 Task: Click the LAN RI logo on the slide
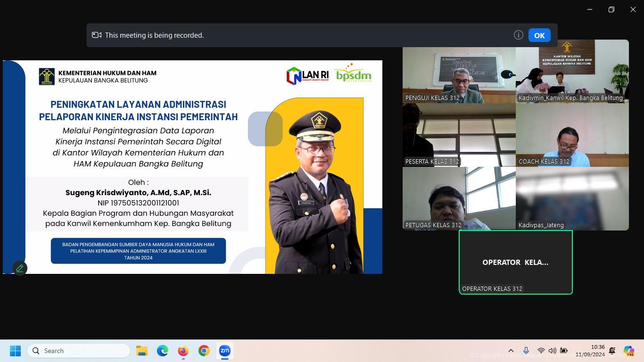coord(307,76)
